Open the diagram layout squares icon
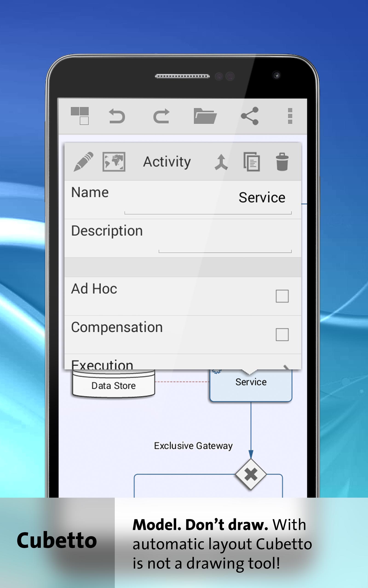The height and width of the screenshot is (588, 368). [80, 116]
